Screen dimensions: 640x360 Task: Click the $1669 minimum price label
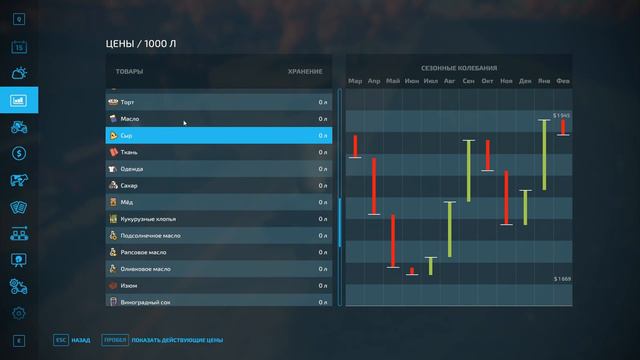[x=562, y=279]
